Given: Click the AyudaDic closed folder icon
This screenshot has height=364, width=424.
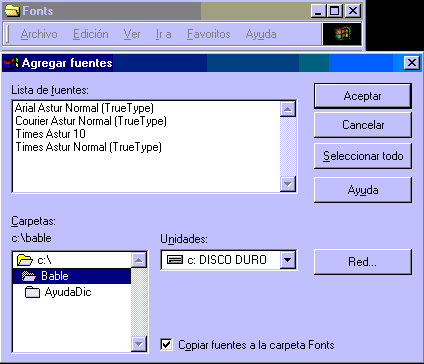Looking at the screenshot, I should pos(32,292).
